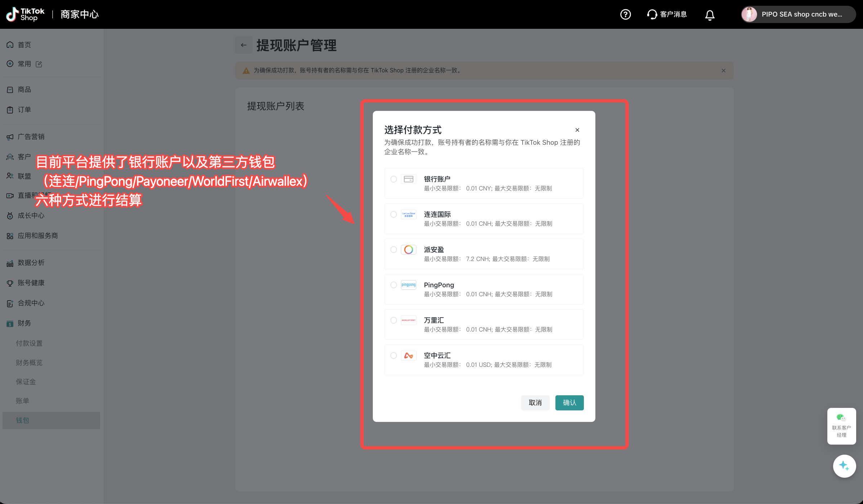Open the 数据分析 sidebar menu

(x=31, y=263)
